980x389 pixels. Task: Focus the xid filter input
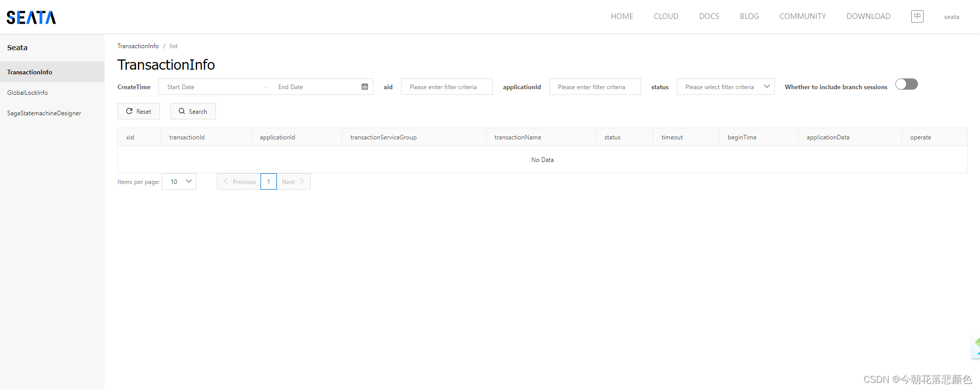pyautogui.click(x=447, y=87)
